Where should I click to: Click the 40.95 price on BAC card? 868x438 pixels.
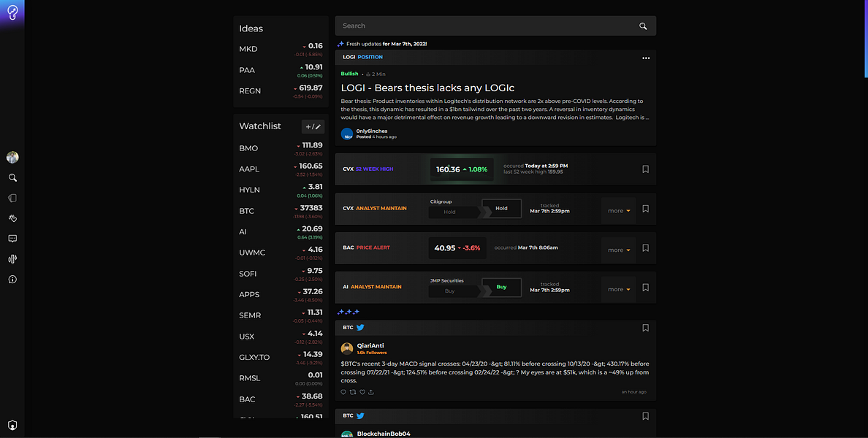coord(444,247)
